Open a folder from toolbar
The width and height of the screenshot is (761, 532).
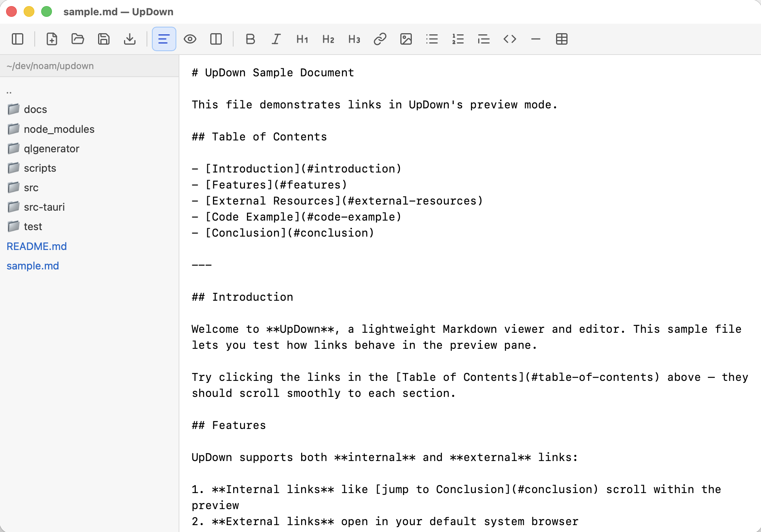pyautogui.click(x=77, y=39)
